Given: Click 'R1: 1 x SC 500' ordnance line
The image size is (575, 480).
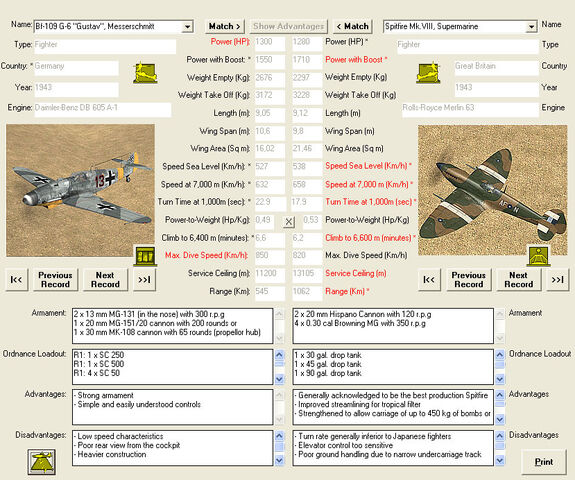Looking at the screenshot, I should (x=99, y=364).
